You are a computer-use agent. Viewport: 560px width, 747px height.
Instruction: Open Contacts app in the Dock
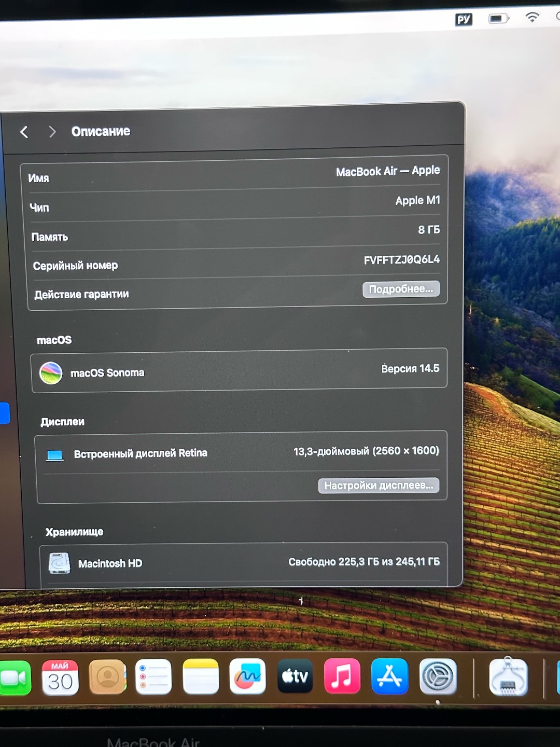(x=108, y=677)
